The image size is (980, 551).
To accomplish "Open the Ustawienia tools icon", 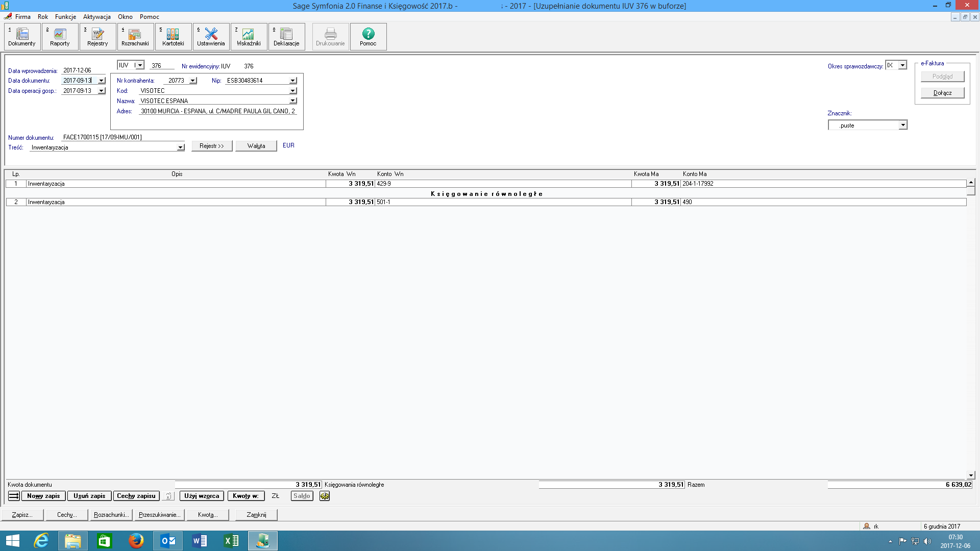I will 211,37.
